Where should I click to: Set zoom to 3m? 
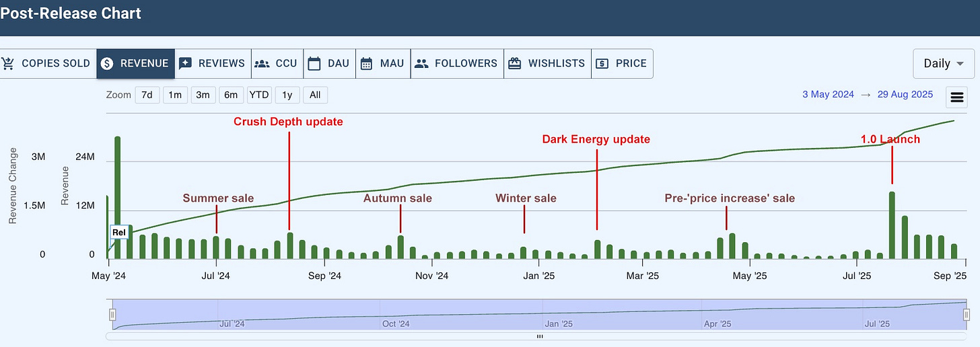(x=203, y=95)
